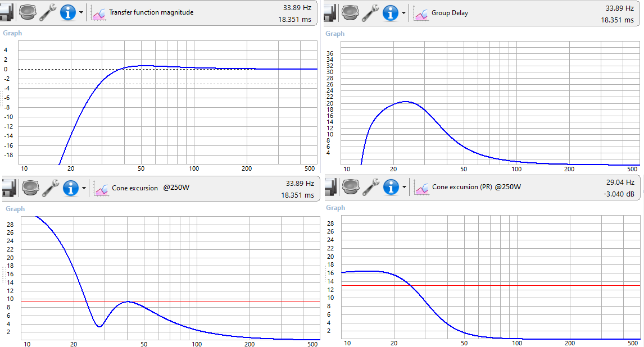Click the transfer function magnitude curve peak

(144, 66)
